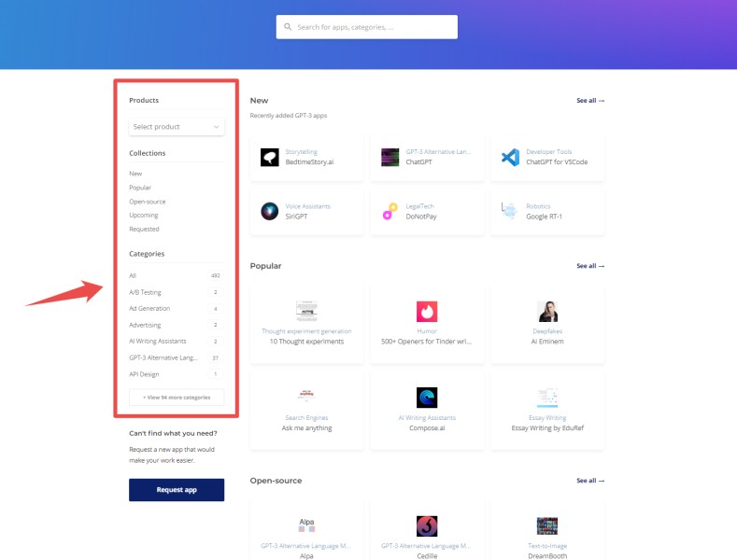Open the DreamBooth app thumbnail
The height and width of the screenshot is (560, 737).
pos(547,526)
